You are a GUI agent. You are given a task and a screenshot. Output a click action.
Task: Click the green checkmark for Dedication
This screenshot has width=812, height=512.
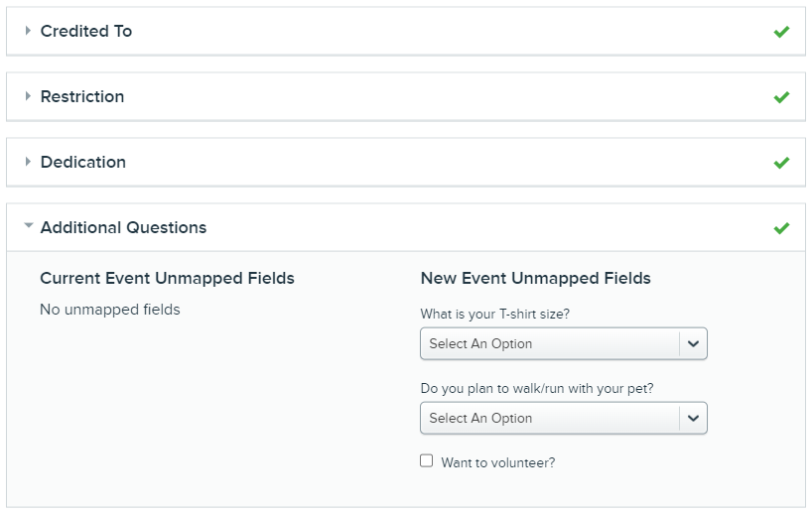781,163
